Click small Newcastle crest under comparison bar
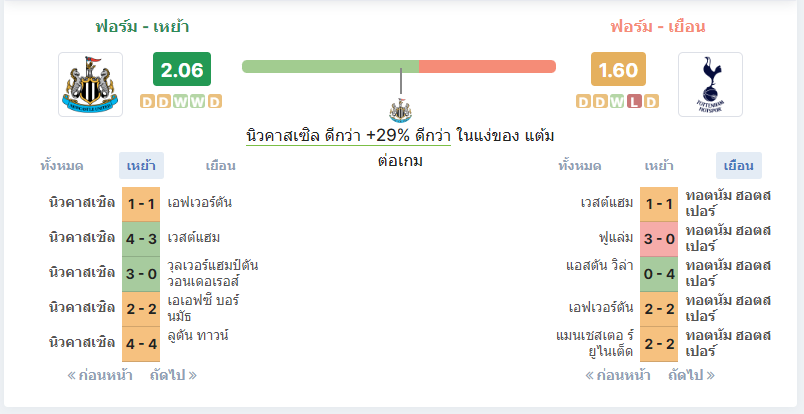804x414 pixels. pos(400,110)
